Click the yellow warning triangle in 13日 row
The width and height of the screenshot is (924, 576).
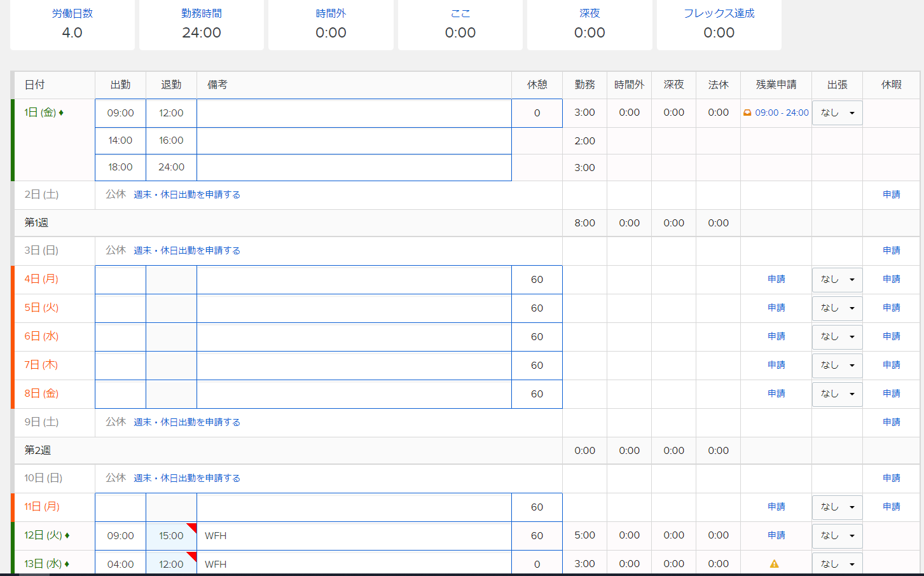point(774,564)
